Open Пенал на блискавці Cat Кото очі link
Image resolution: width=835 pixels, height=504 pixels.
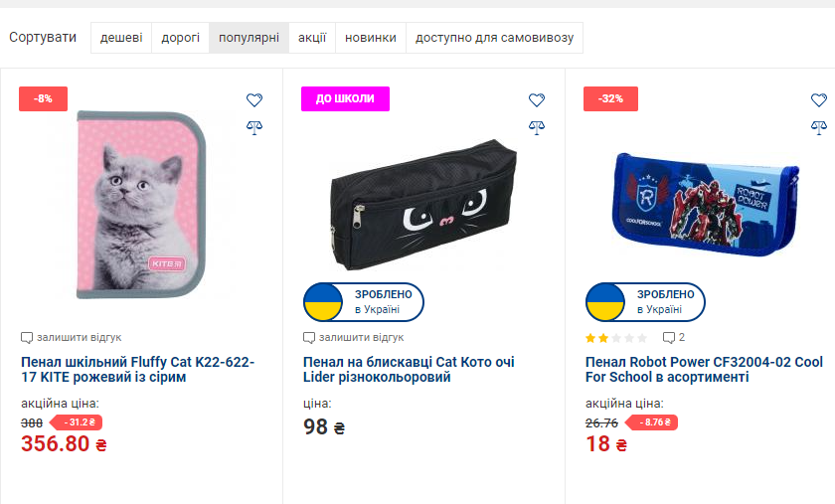click(409, 370)
